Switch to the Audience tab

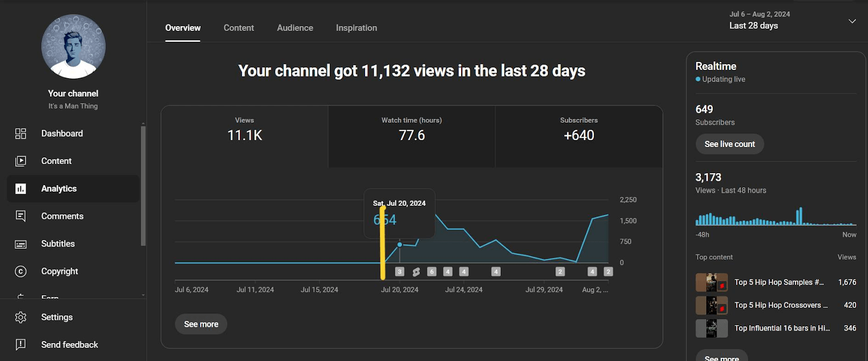[295, 28]
